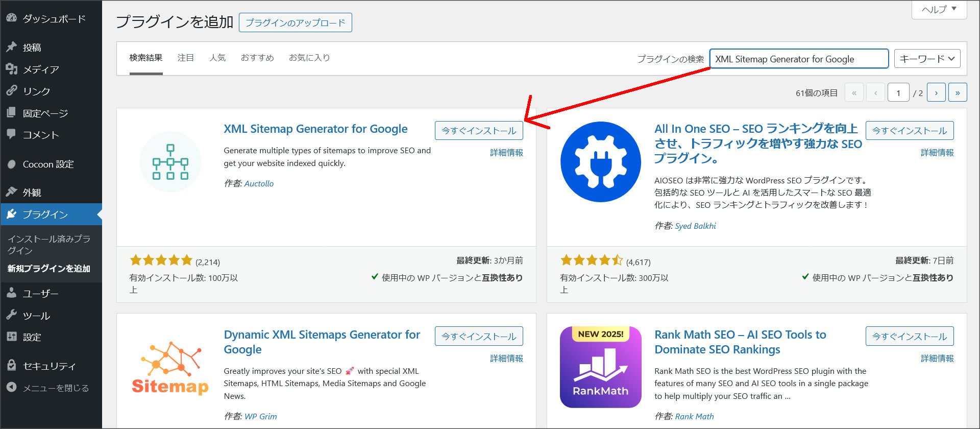The image size is (980, 429).
Task: Click プラグインのアップロード button
Action: (296, 22)
